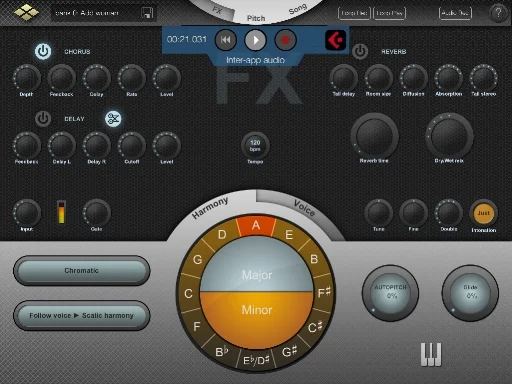Select key B on the note wheel
Screen dimensions: 512x384
[x=314, y=259]
